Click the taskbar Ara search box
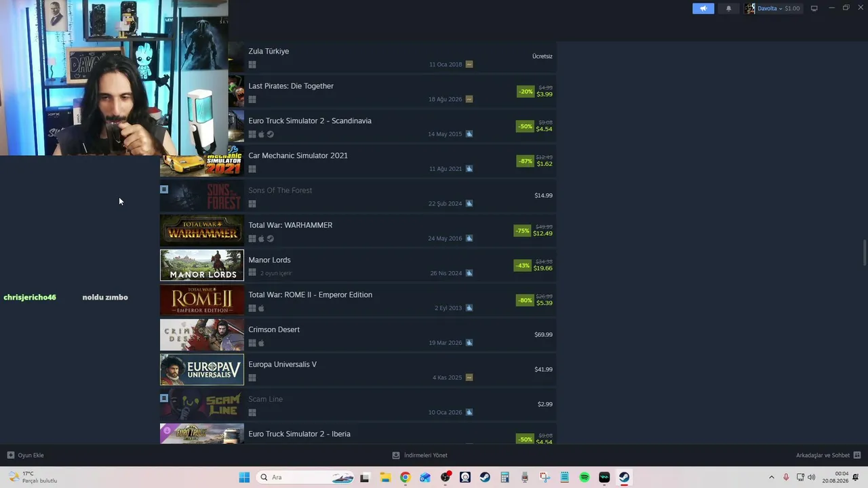Viewport: 868px width, 488px height. point(307,477)
